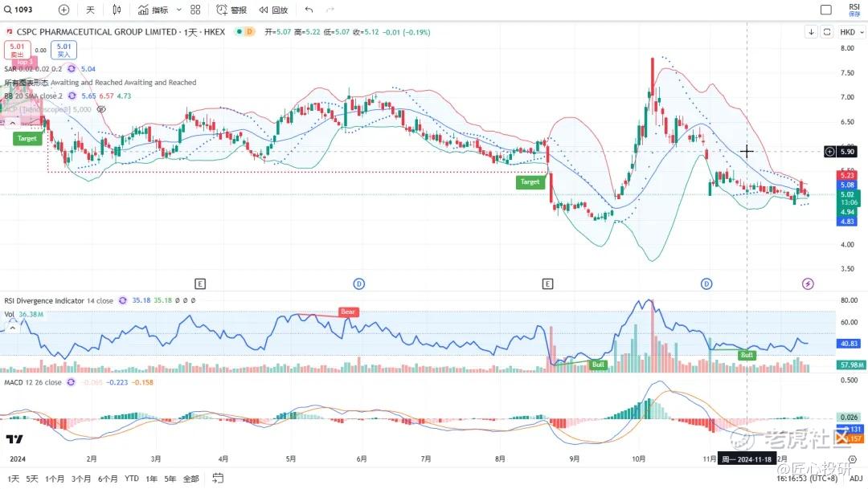This screenshot has width=868, height=489.
Task: Add a comparison symbol with plus icon
Action: pos(63,10)
